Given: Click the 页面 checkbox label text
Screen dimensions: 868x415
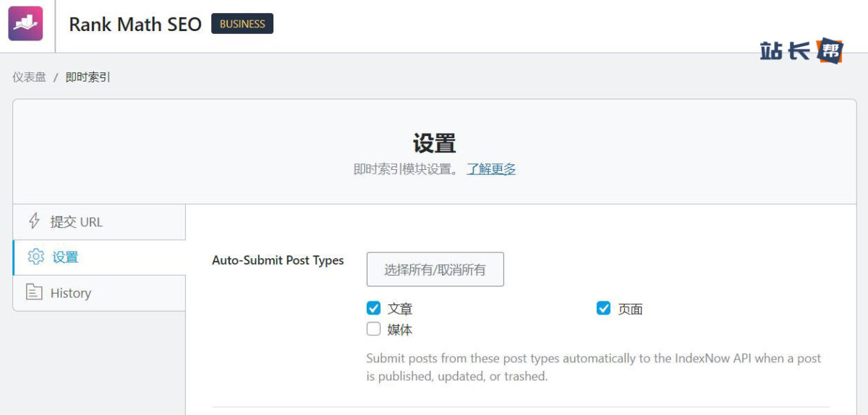Looking at the screenshot, I should (630, 309).
